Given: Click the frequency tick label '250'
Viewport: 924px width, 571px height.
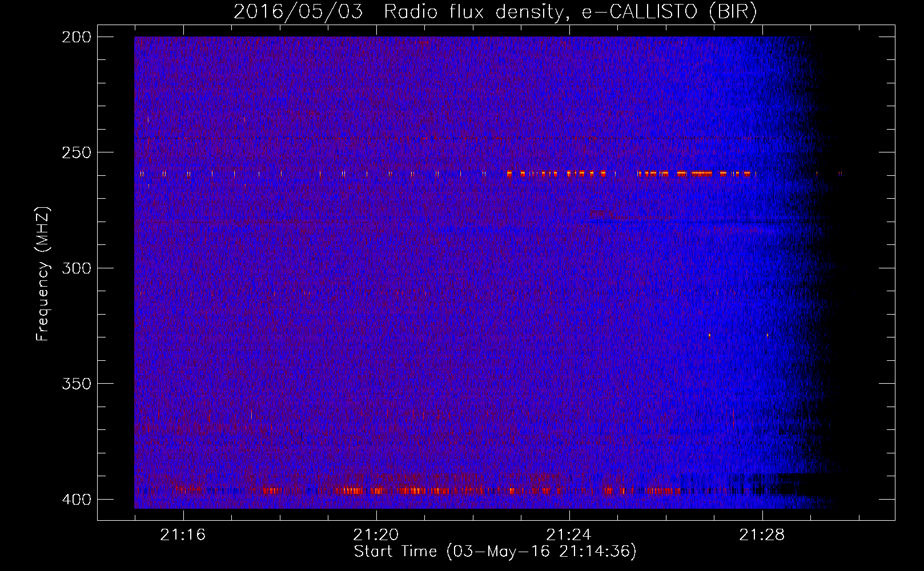Looking at the screenshot, I should tap(77, 152).
